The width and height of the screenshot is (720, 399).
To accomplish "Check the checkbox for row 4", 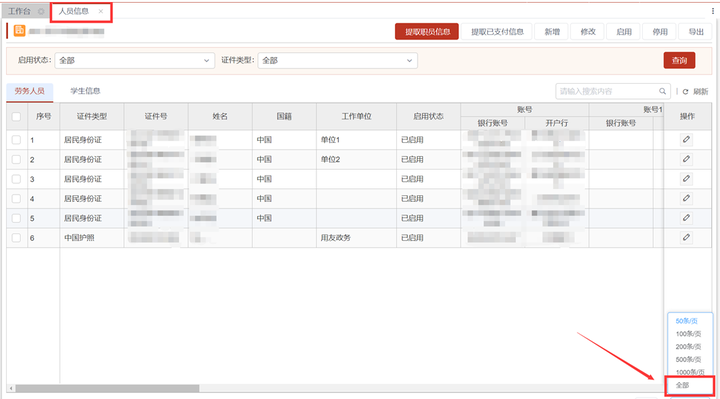I will 17,198.
